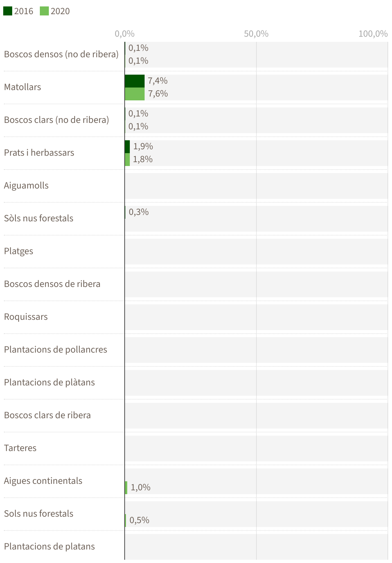Image resolution: width=392 pixels, height=563 pixels.
Task: Click the dark green 2016 legend swatch
Action: point(7,11)
